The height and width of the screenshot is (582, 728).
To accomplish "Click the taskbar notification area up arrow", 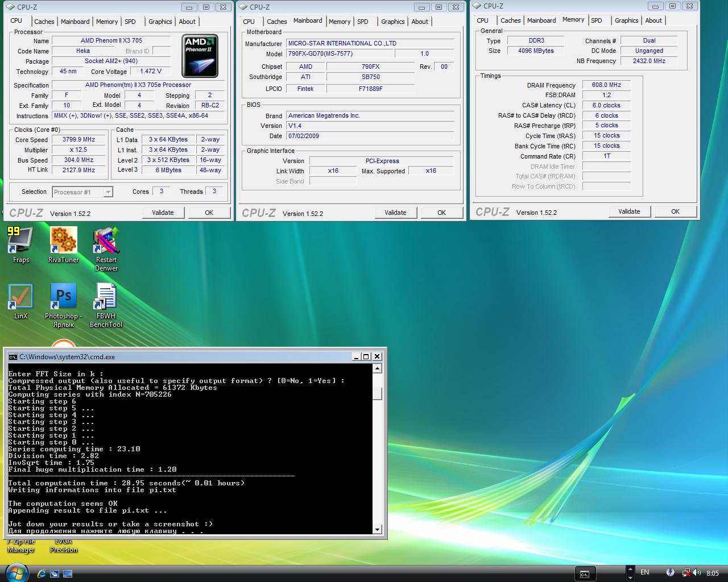I will coord(630,569).
